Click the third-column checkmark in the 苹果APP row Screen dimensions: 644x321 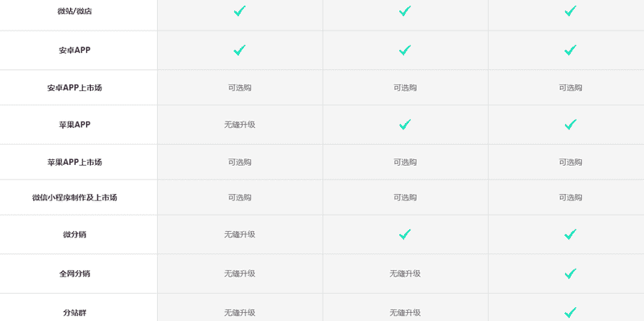pyautogui.click(x=570, y=125)
